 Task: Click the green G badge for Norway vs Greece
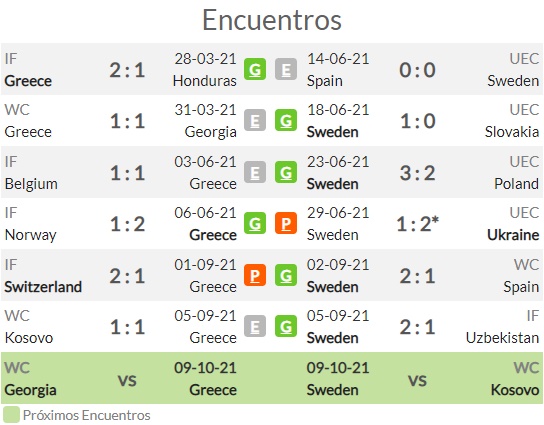(255, 223)
